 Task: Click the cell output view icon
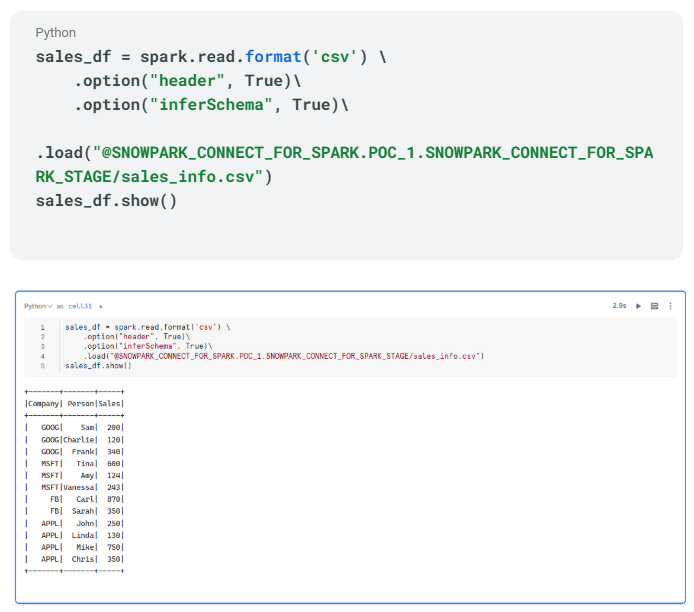tap(655, 306)
